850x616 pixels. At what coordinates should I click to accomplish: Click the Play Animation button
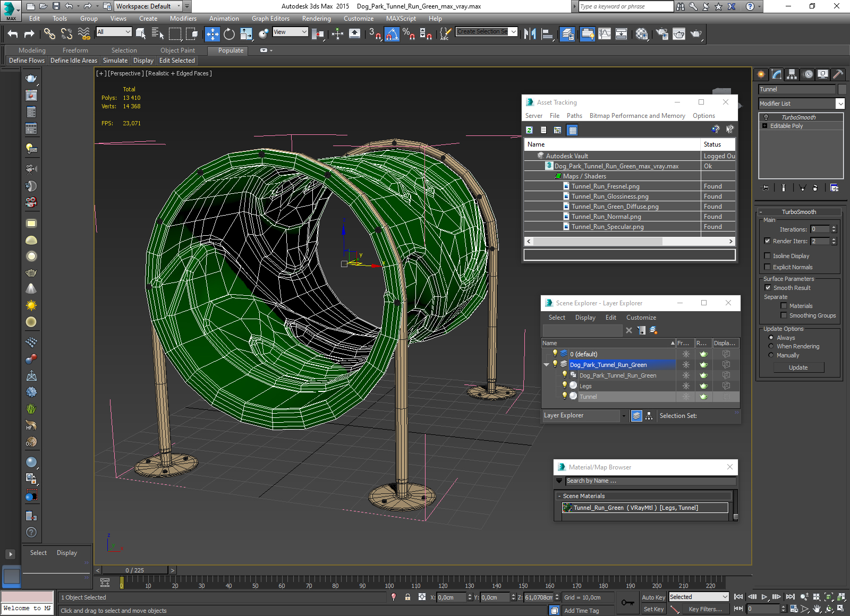click(x=764, y=597)
